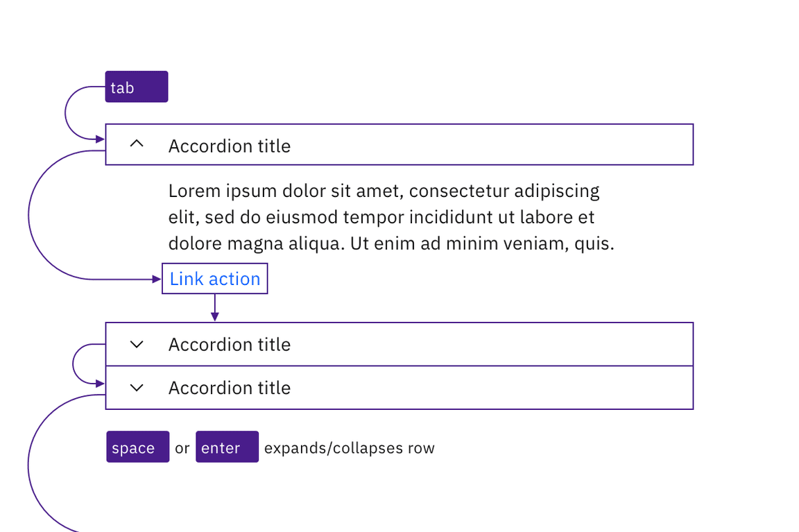This screenshot has width=799, height=532.
Task: Click the expanded row's 'Accordion title' text
Action: click(229, 146)
